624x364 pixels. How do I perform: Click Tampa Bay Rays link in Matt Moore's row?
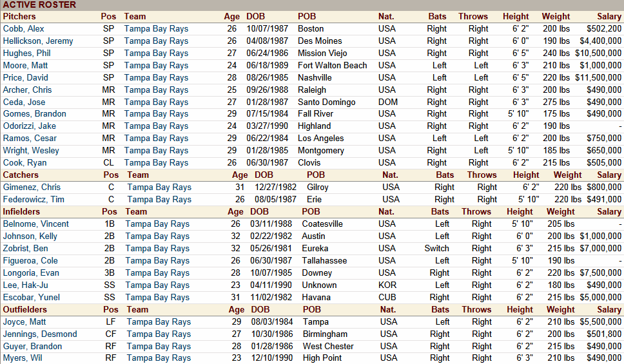[x=156, y=65]
